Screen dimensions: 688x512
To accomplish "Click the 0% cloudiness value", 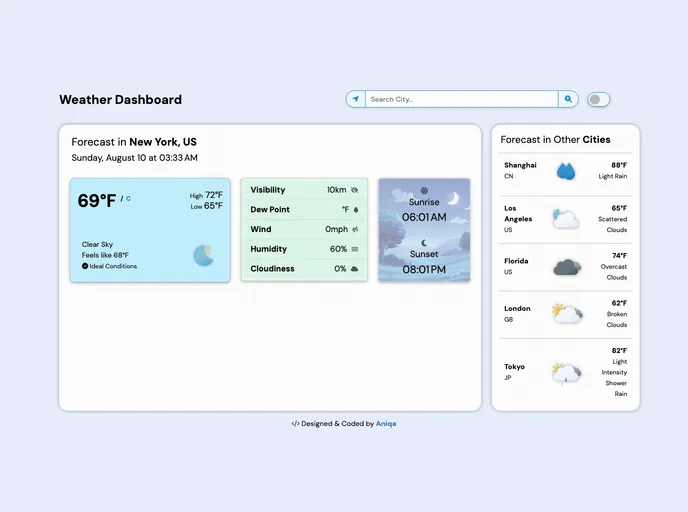I will [340, 269].
